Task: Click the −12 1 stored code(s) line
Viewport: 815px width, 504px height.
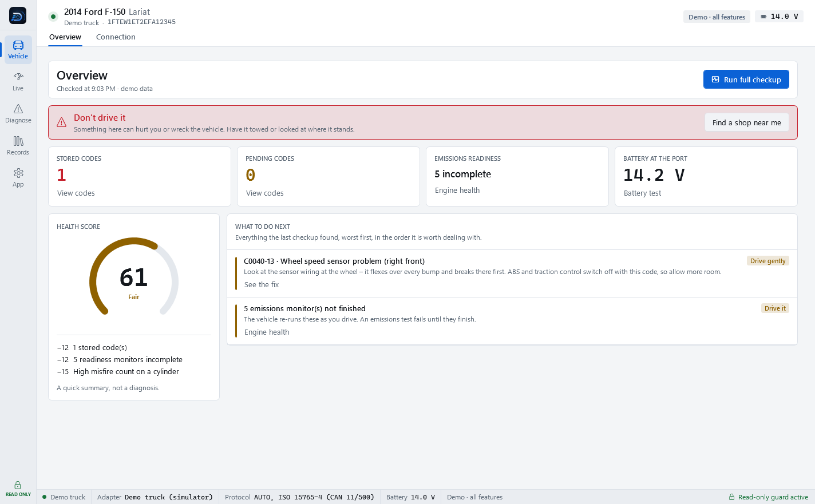Action: click(x=92, y=348)
